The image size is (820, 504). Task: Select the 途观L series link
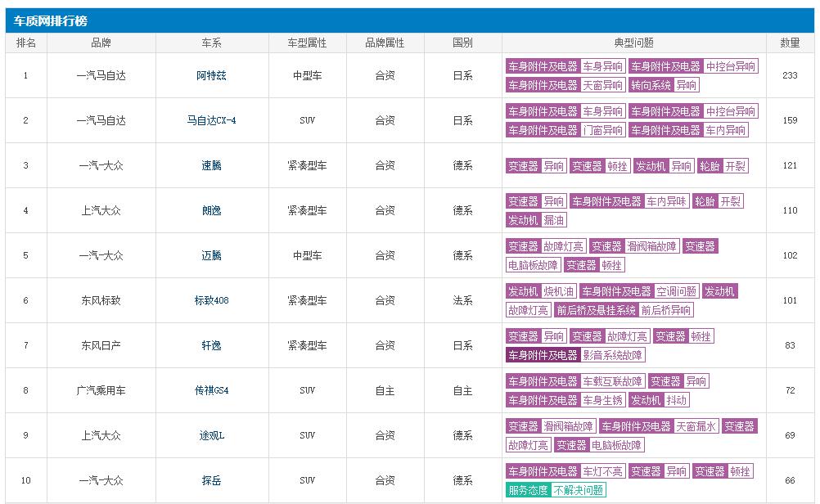pyautogui.click(x=211, y=435)
